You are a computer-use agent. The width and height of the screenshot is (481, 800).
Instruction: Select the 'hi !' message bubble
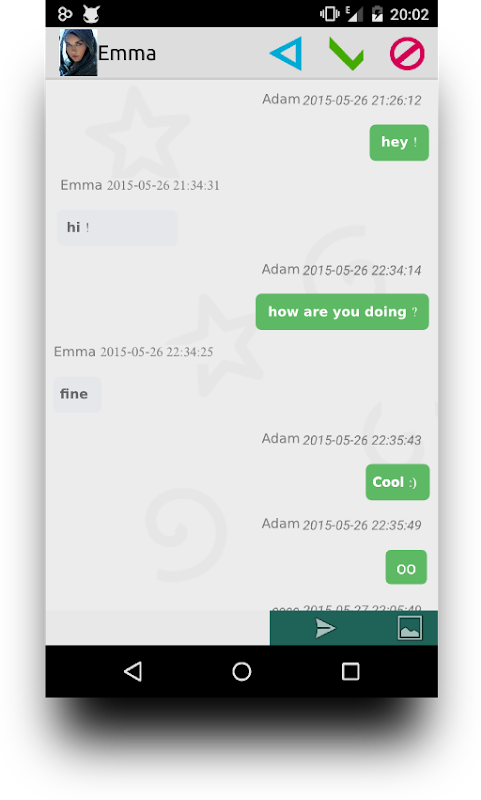[117, 228]
